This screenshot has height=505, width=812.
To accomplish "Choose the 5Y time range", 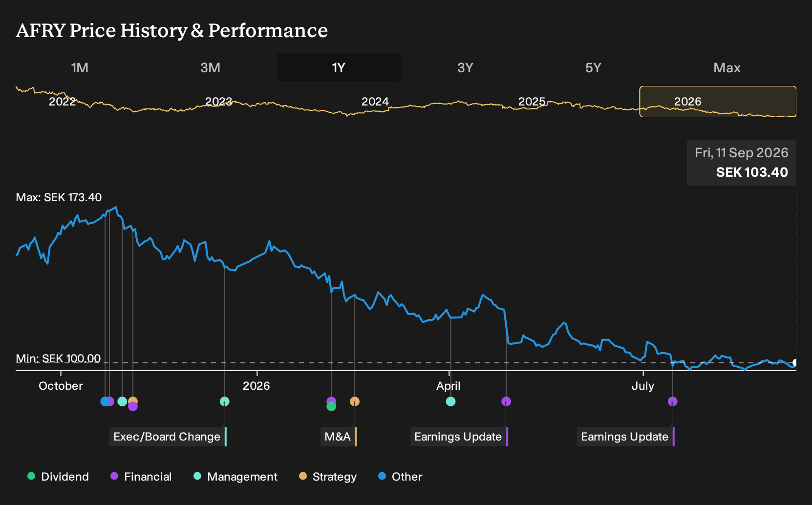I will pos(593,67).
